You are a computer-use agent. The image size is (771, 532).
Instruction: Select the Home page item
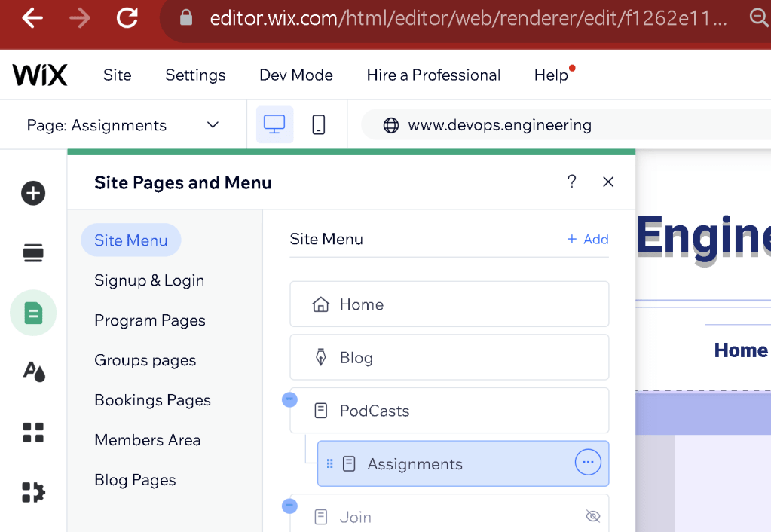[449, 304]
